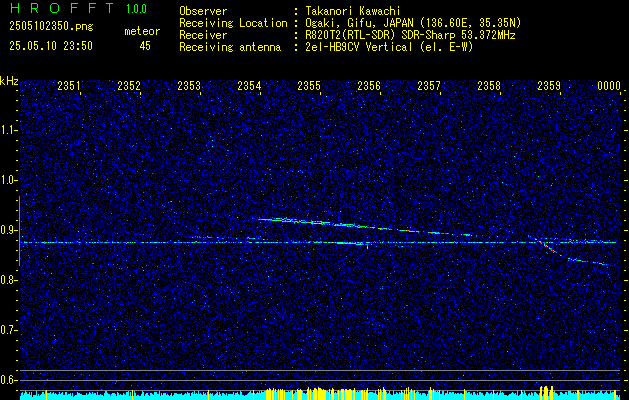629x400 pixels.
Task: Click the meteor label
Action: pyautogui.click(x=142, y=31)
